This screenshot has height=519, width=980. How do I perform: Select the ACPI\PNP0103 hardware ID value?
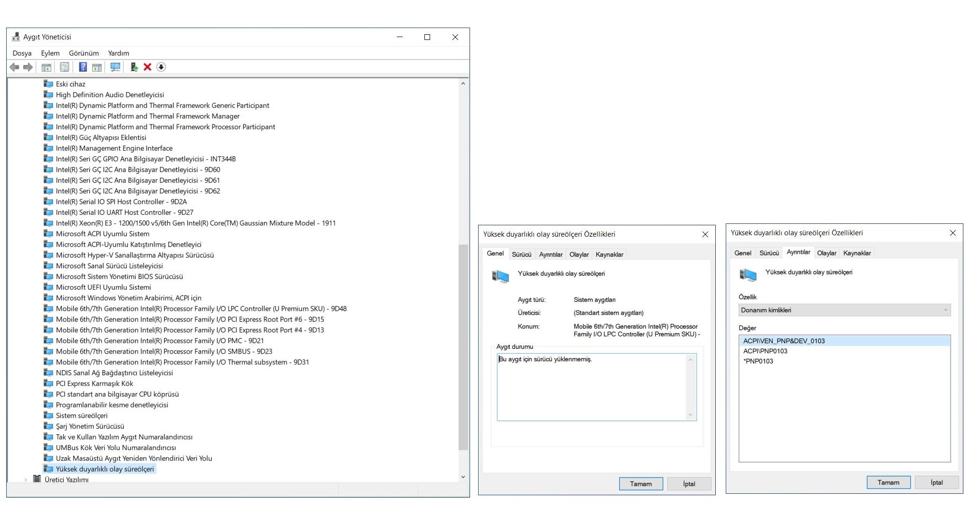(x=765, y=351)
